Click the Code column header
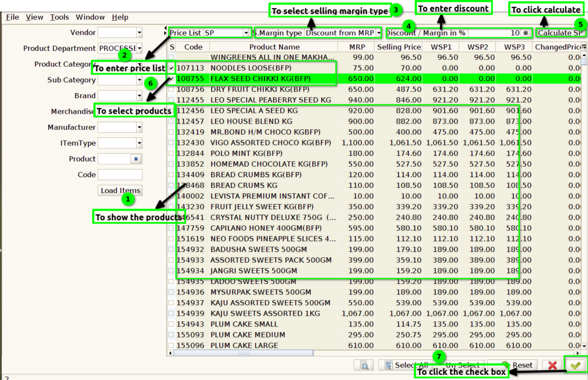The height and width of the screenshot is (380, 588). pyautogui.click(x=193, y=47)
